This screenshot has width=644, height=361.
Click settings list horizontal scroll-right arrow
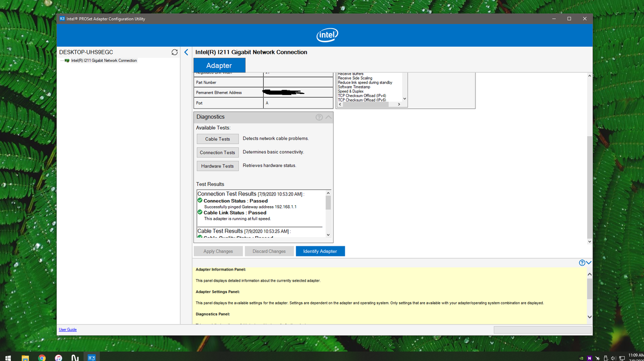(x=399, y=105)
